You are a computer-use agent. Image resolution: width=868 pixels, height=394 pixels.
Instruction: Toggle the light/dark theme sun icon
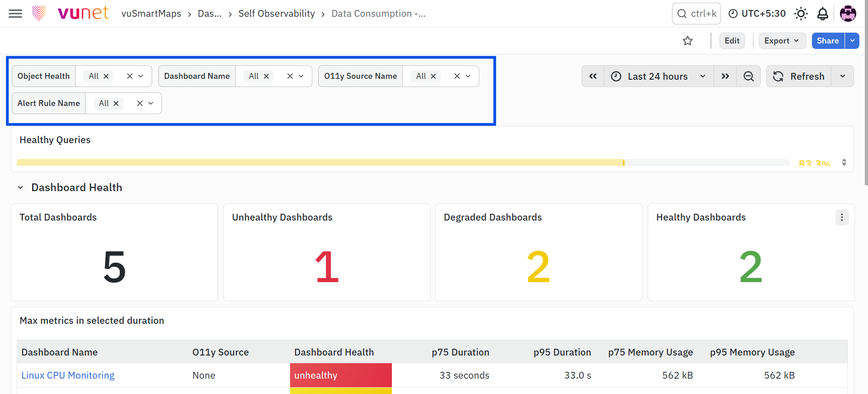[x=801, y=14]
